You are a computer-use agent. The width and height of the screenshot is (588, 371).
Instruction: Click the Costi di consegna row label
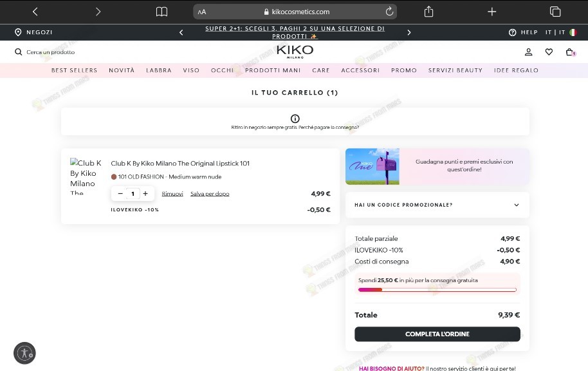tap(381, 262)
